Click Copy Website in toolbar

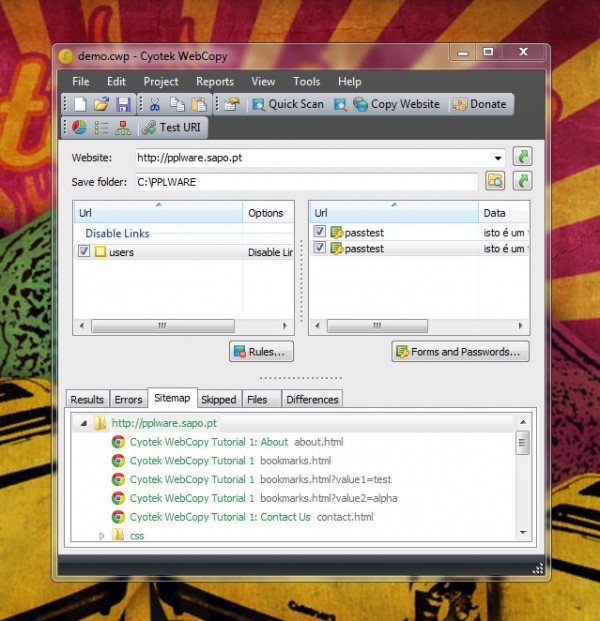tap(397, 105)
